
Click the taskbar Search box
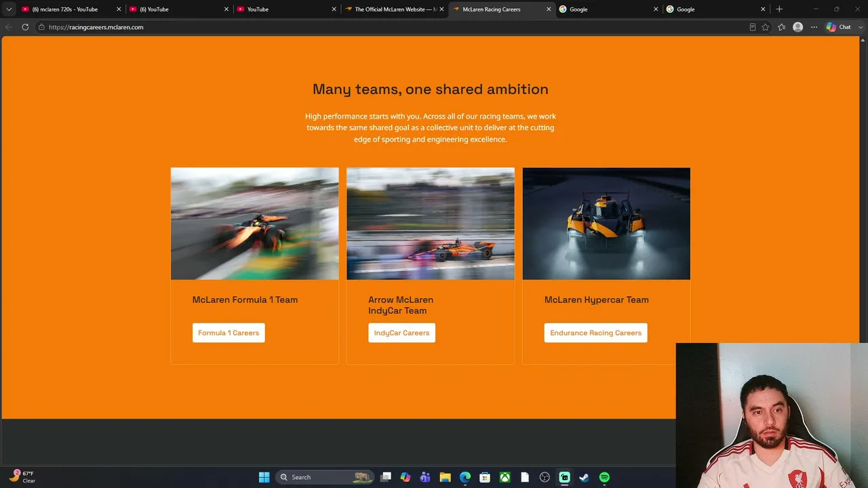pos(326,477)
